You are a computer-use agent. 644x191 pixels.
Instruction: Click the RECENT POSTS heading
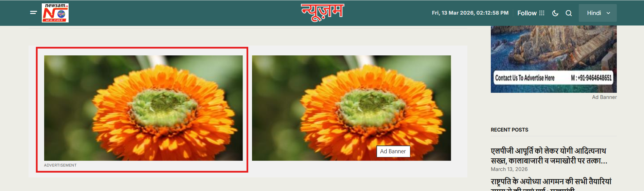point(509,130)
